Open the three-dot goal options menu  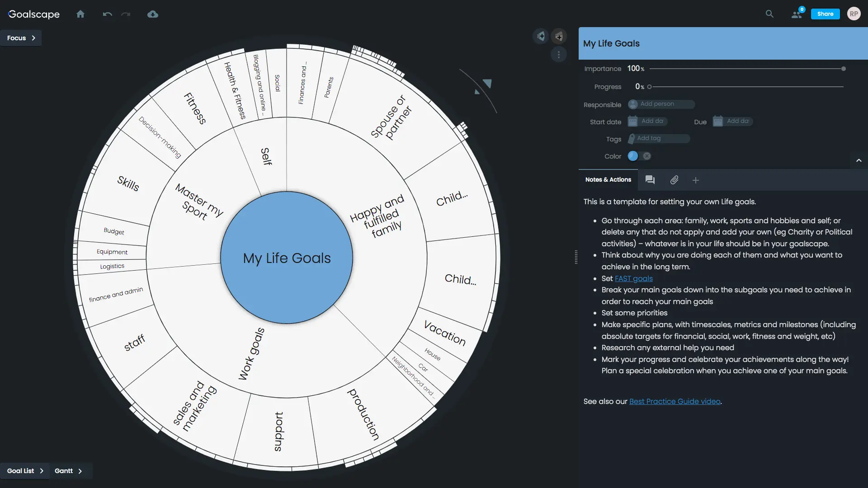[559, 55]
